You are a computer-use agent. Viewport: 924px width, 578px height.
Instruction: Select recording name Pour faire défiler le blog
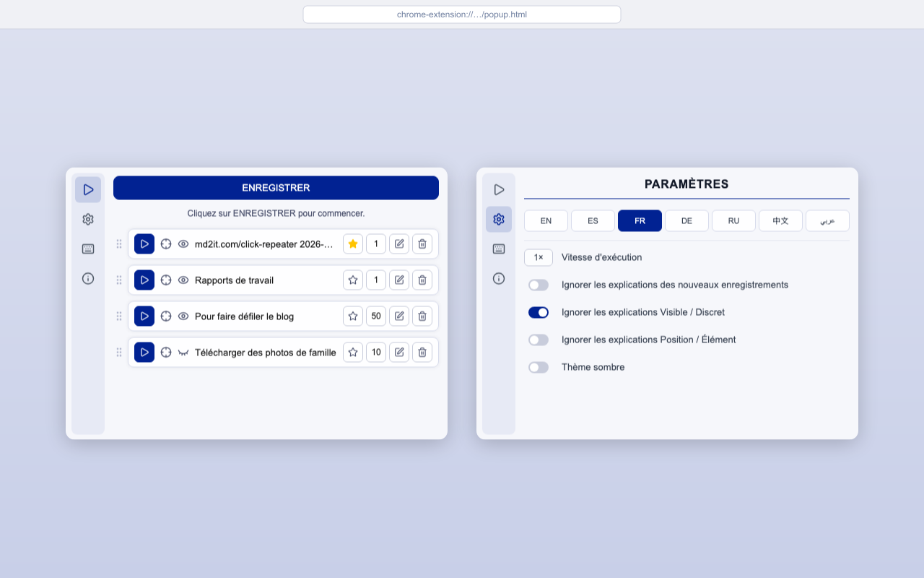pos(244,316)
